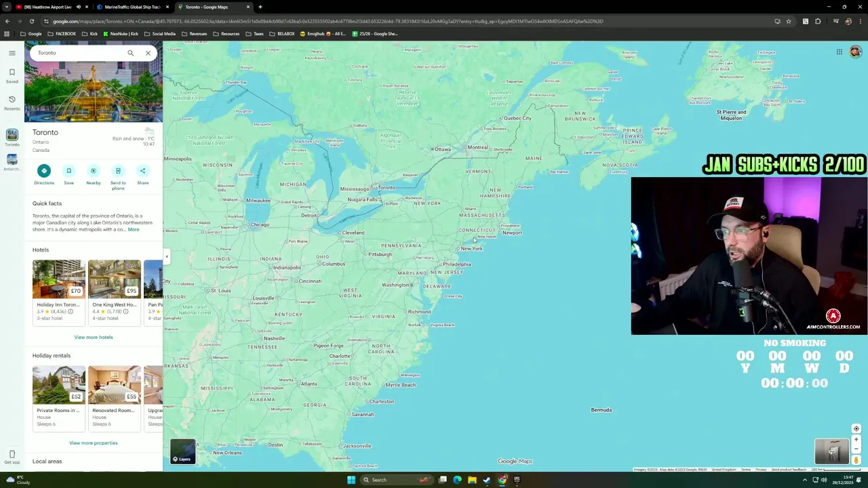
Task: Share the Toronto place
Action: tap(142, 174)
